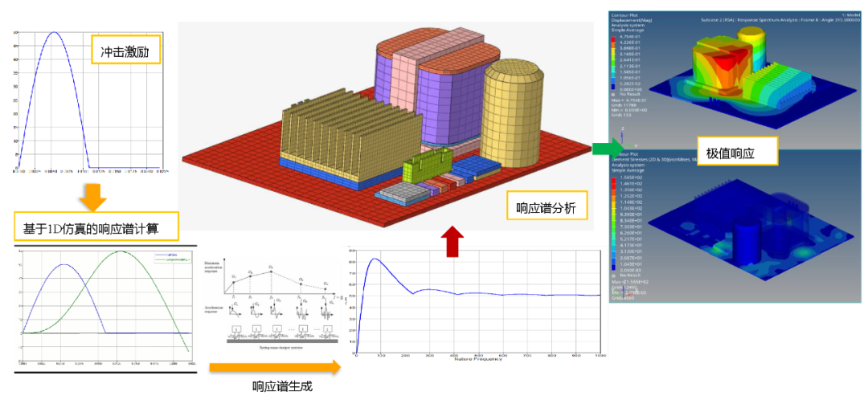Click the No Result swatch in displacement legend

612,94
